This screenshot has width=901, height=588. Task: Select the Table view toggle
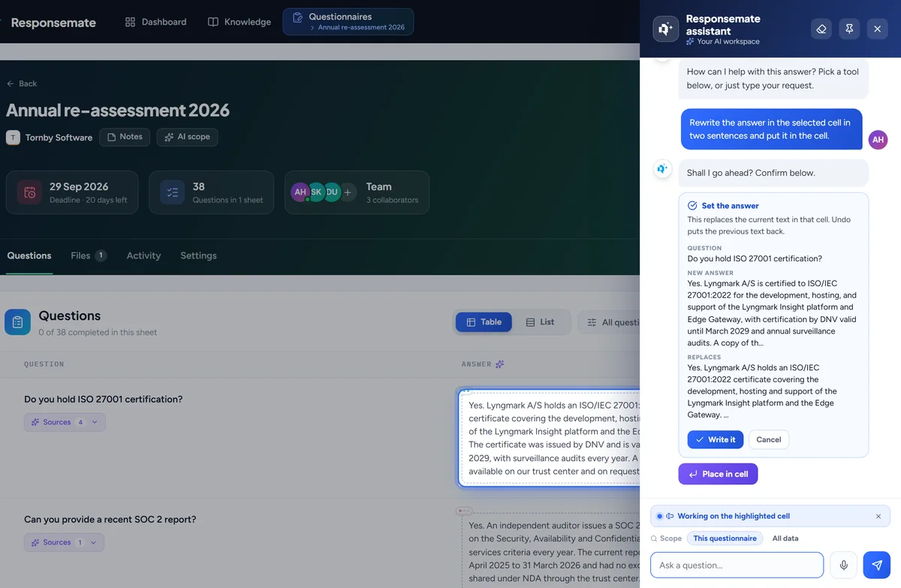(x=484, y=322)
